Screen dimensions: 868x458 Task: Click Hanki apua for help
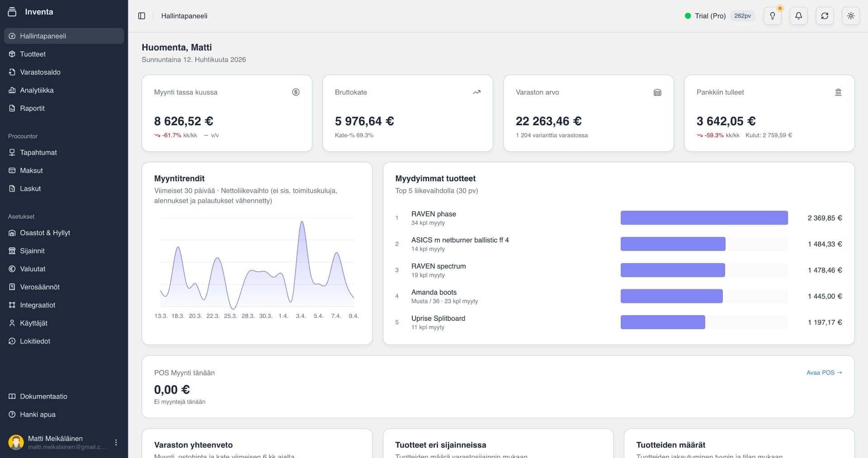pos(38,414)
